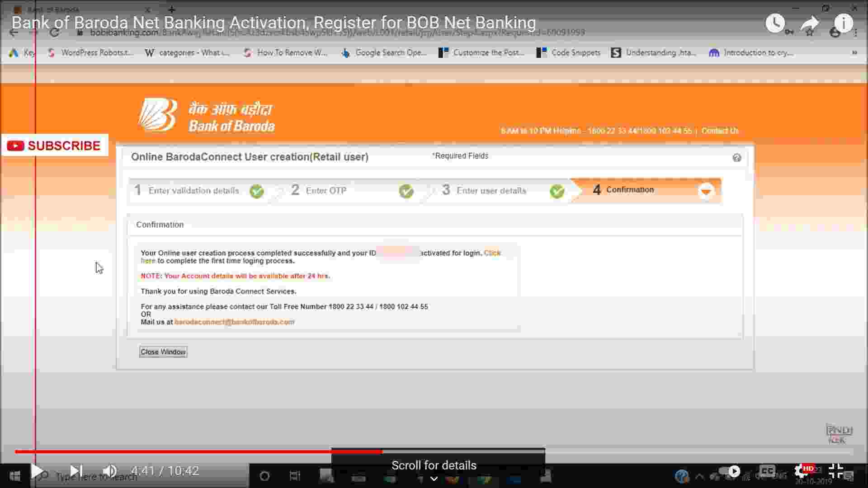
Task: Select step 3 Enter user details
Action: tap(491, 191)
